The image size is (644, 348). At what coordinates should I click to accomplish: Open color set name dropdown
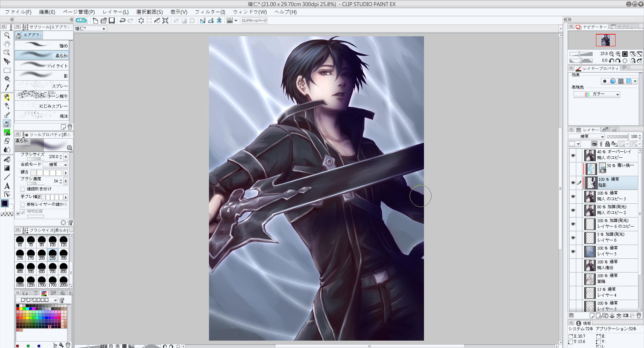pyautogui.click(x=37, y=300)
